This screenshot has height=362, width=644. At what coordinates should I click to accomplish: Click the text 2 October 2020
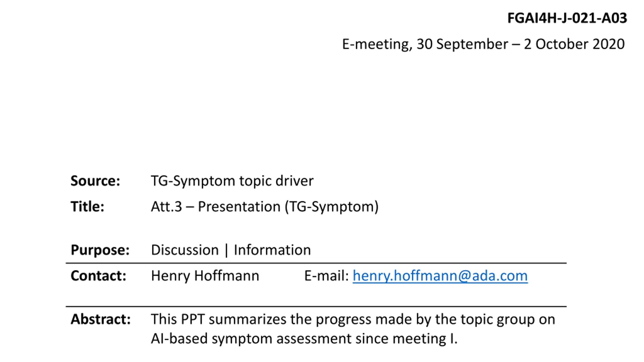[x=574, y=44]
